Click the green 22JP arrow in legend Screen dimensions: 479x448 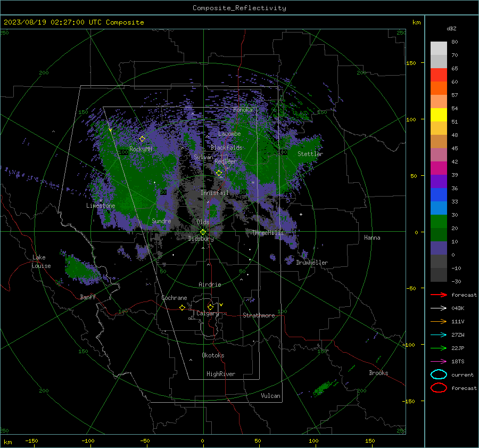coord(439,348)
